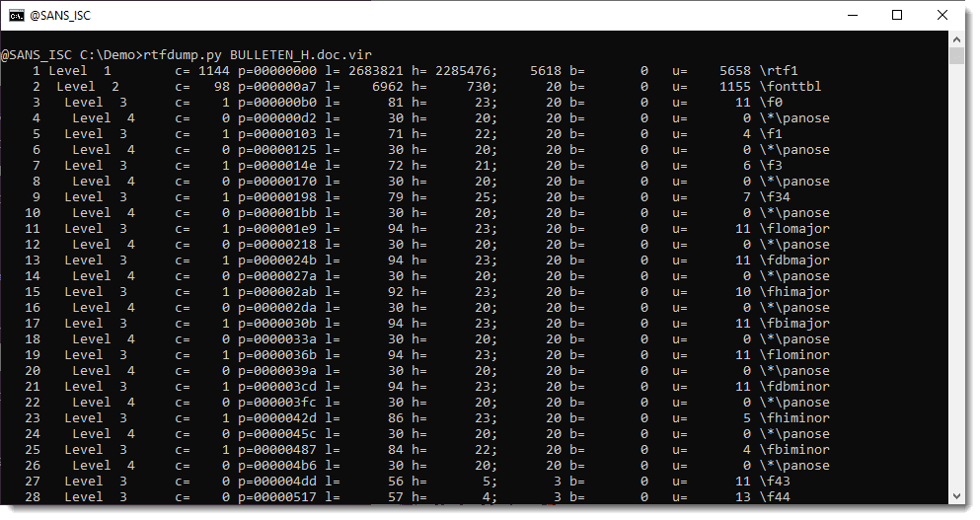This screenshot has height=520, width=980.
Task: Click the \flominor entry text
Action: point(794,355)
